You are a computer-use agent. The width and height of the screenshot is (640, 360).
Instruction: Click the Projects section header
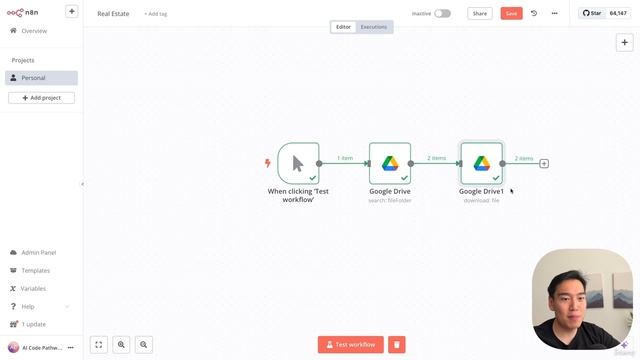pyautogui.click(x=23, y=60)
